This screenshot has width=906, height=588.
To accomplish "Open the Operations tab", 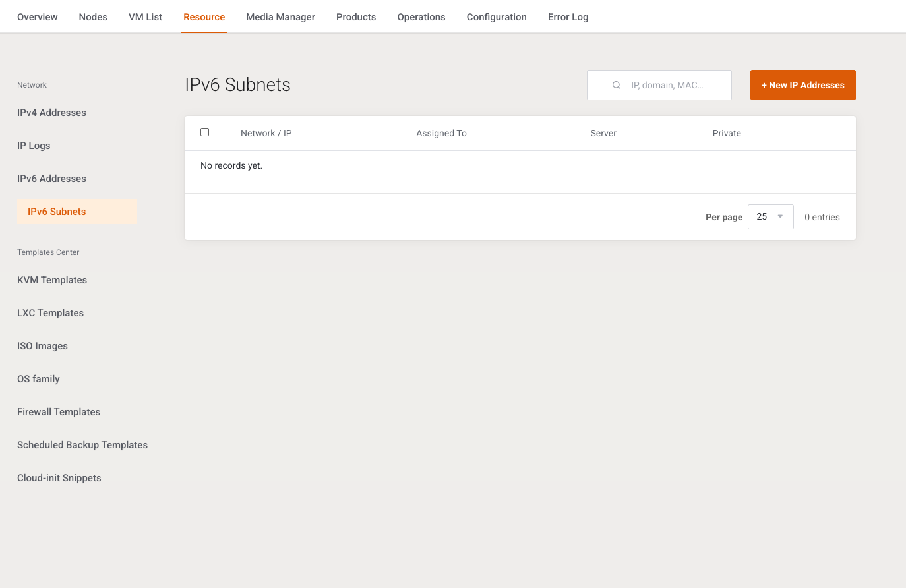I will pos(421,17).
